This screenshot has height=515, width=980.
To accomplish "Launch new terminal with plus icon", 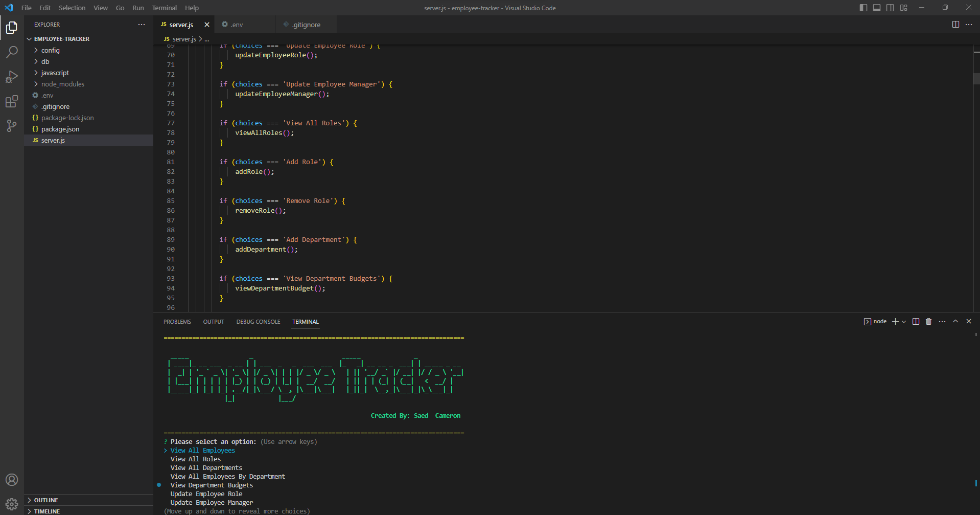I will [895, 322].
